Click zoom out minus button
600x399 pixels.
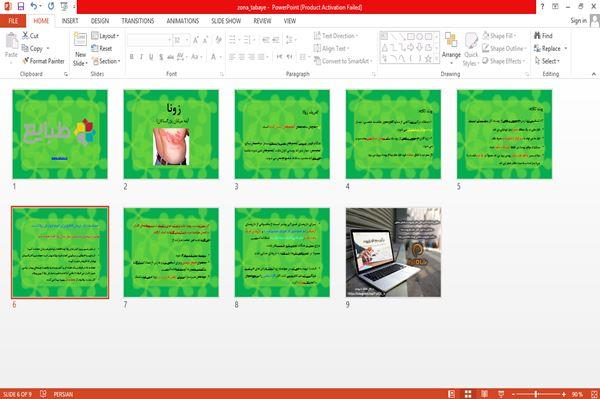[514, 394]
